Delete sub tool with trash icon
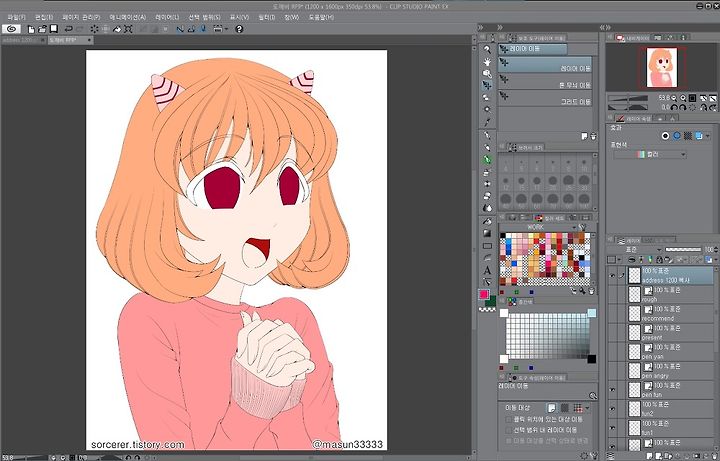This screenshot has height=461, width=720. pyautogui.click(x=593, y=136)
